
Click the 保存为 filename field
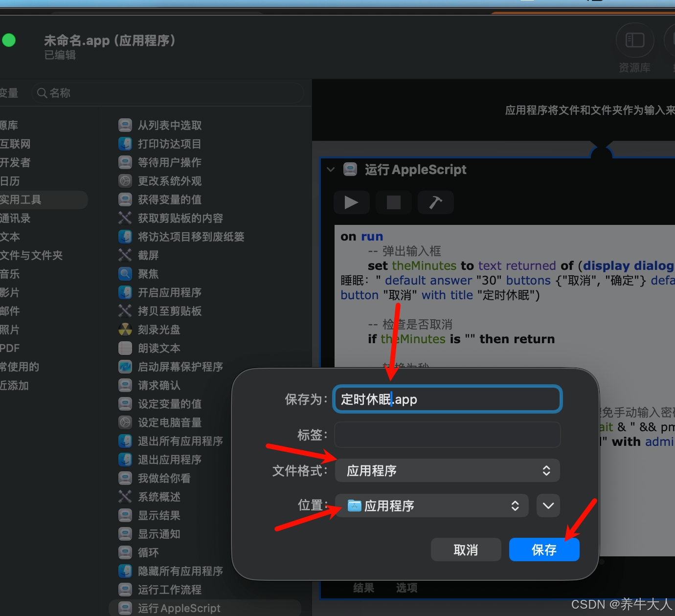click(448, 399)
